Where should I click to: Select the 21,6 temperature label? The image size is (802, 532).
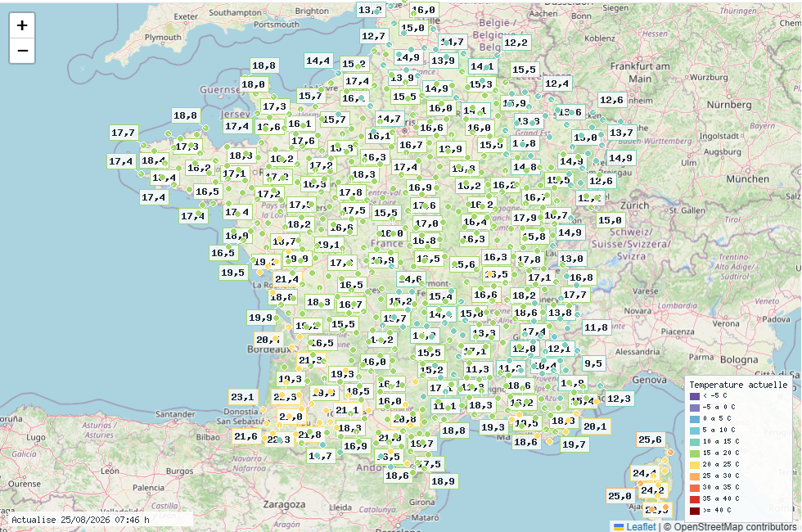[x=246, y=436]
